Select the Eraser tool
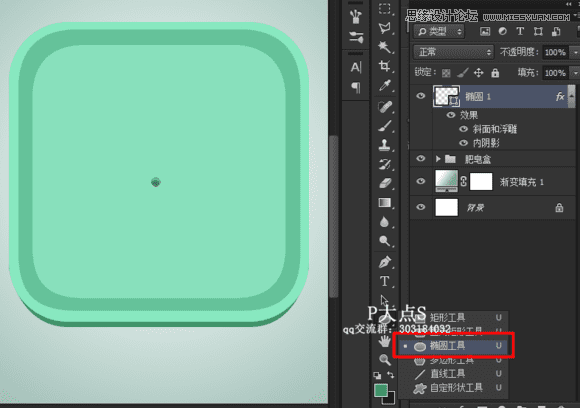 tap(385, 183)
